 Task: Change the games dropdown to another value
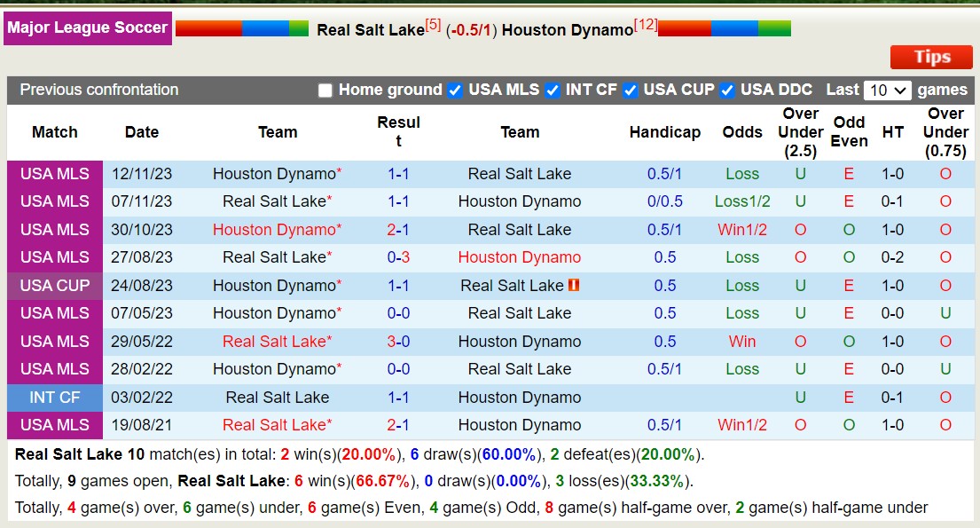pyautogui.click(x=887, y=90)
